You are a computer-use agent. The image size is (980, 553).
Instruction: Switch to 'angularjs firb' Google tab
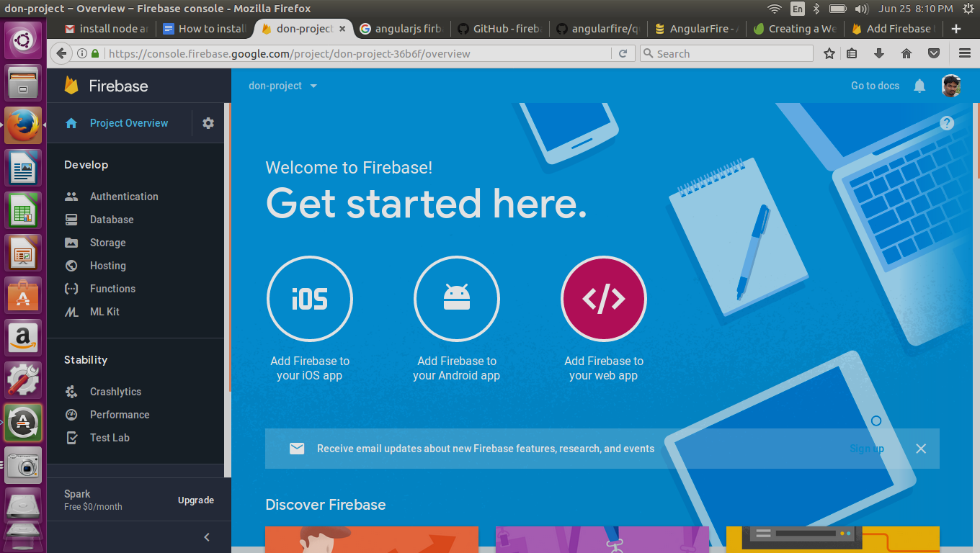(x=401, y=29)
